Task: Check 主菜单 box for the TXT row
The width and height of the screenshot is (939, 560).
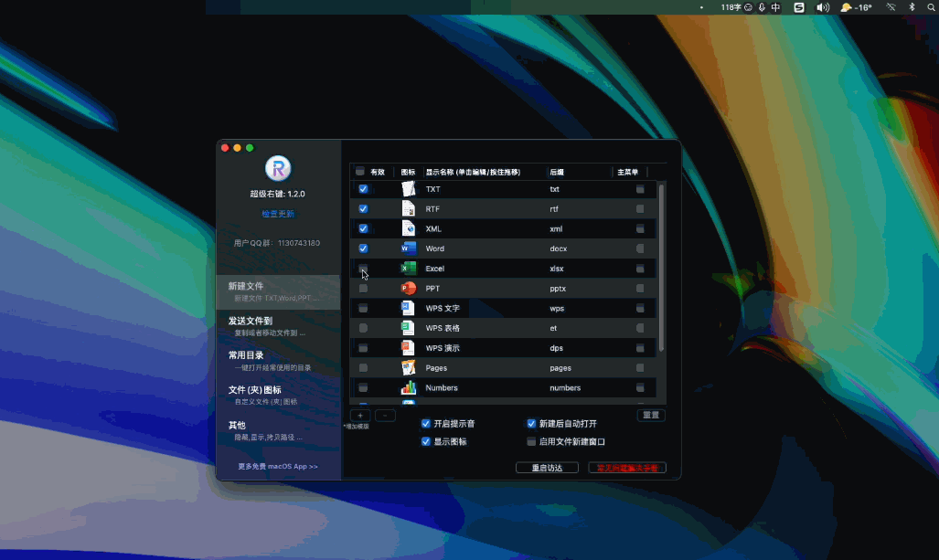Action: pyautogui.click(x=640, y=189)
